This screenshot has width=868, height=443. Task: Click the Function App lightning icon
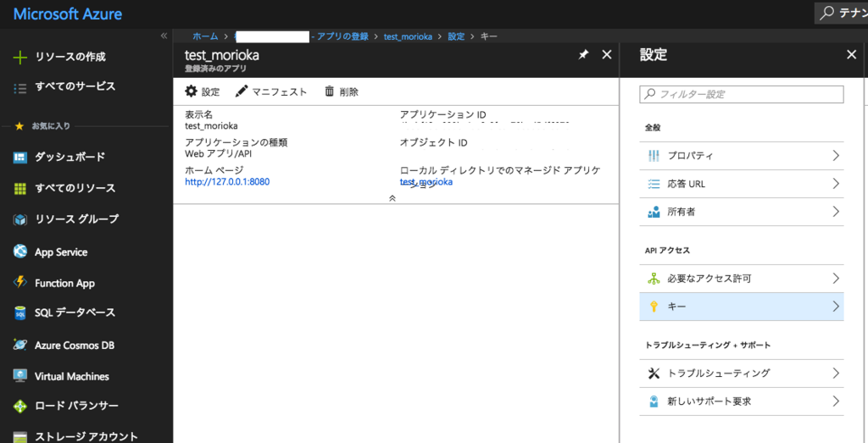pos(20,283)
